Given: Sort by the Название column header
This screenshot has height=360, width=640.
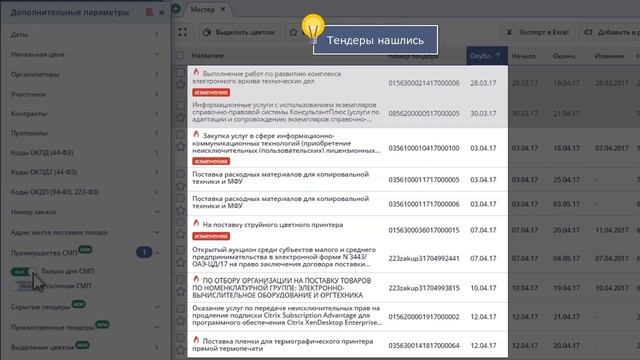Looking at the screenshot, I should tap(208, 56).
